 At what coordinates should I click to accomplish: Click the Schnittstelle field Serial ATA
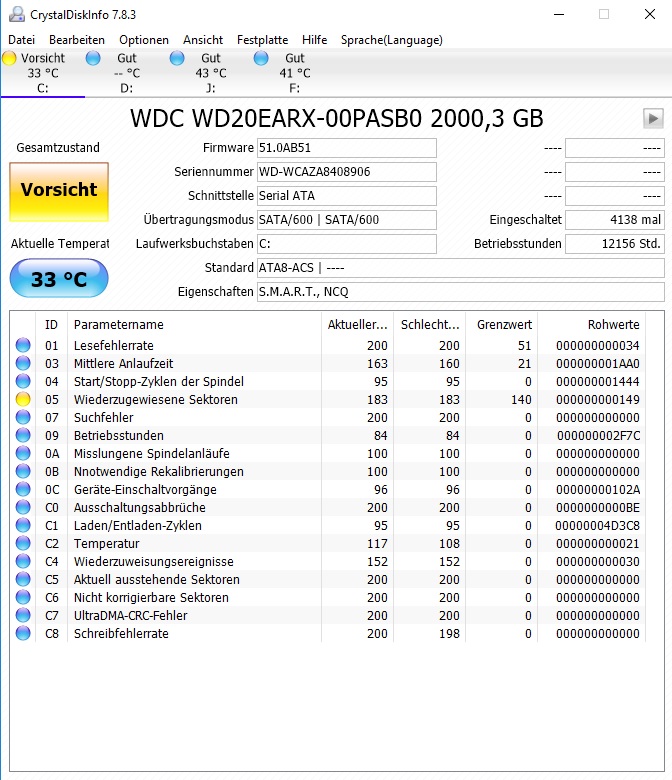point(347,195)
